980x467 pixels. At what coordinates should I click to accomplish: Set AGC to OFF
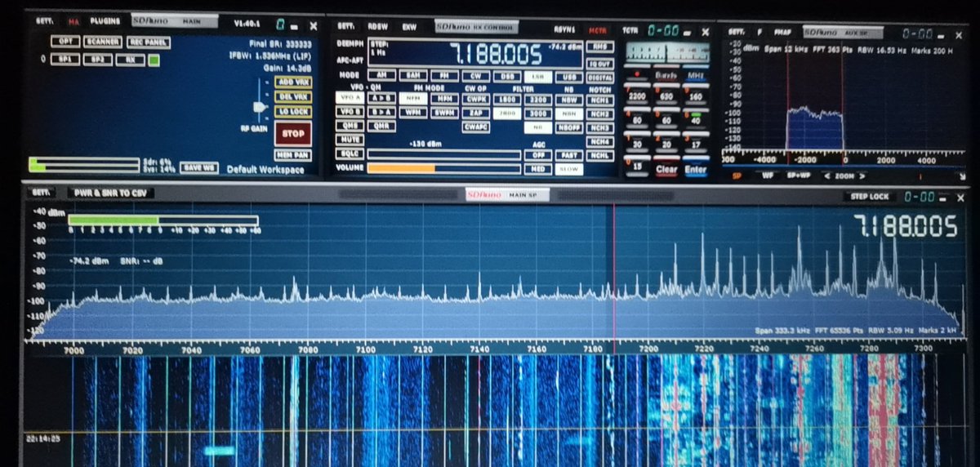[x=538, y=155]
